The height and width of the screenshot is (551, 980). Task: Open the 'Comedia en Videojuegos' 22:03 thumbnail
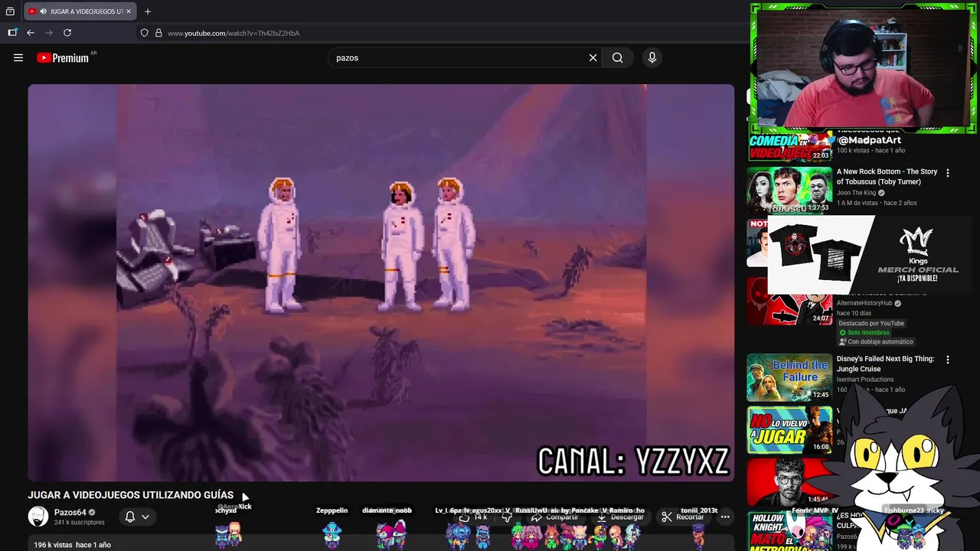pyautogui.click(x=789, y=147)
